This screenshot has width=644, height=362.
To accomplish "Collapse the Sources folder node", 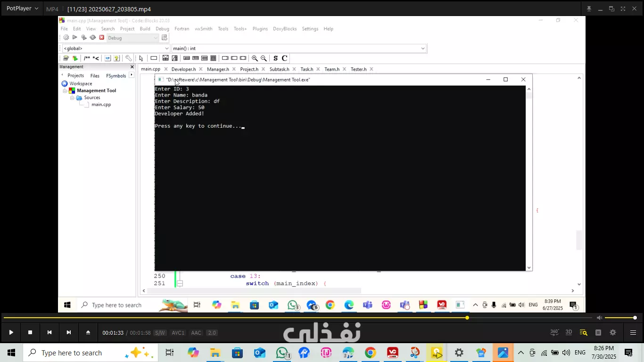I will click(72, 98).
